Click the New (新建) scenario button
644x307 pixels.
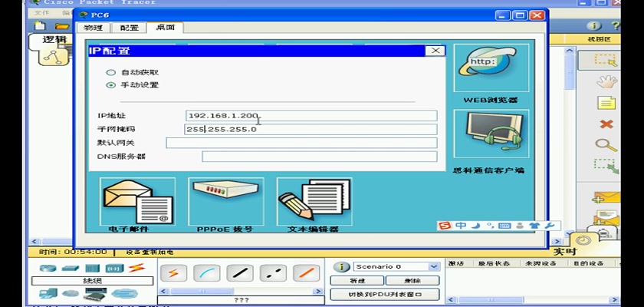tap(359, 280)
